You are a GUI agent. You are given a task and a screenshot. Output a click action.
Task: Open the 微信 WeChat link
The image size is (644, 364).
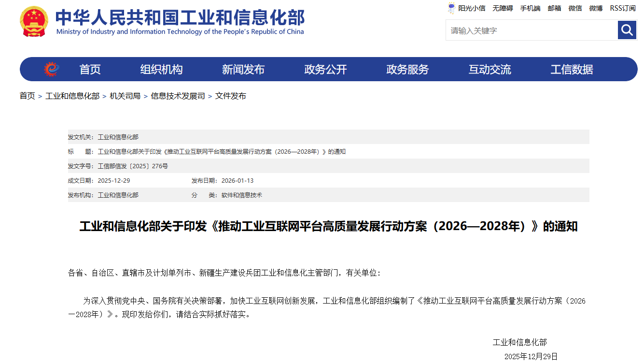(x=575, y=8)
